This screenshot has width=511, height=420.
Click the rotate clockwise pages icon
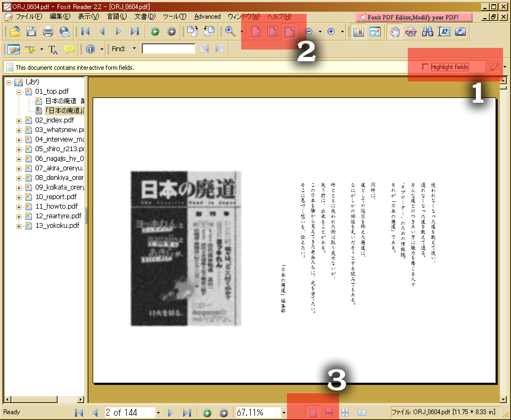[x=192, y=31]
